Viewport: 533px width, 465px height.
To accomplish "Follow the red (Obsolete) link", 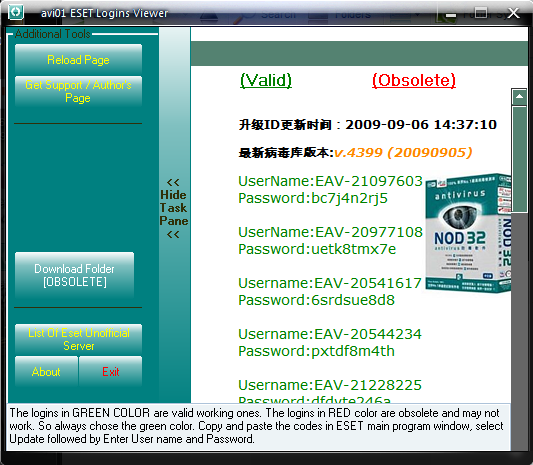I will point(414,81).
